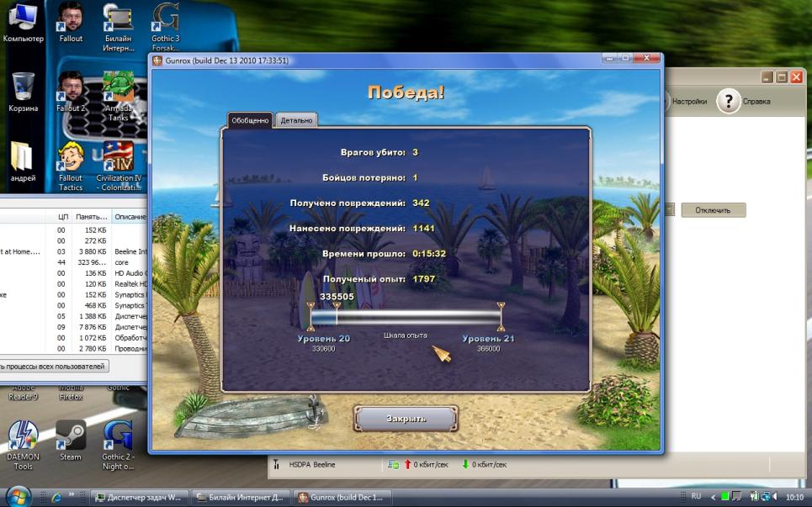Open the RU language switcher in tray
The width and height of the screenshot is (812, 507).
coord(696,497)
